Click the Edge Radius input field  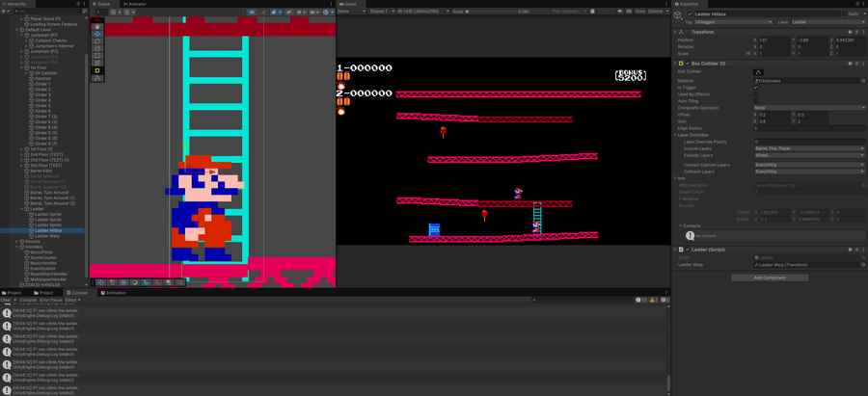809,128
